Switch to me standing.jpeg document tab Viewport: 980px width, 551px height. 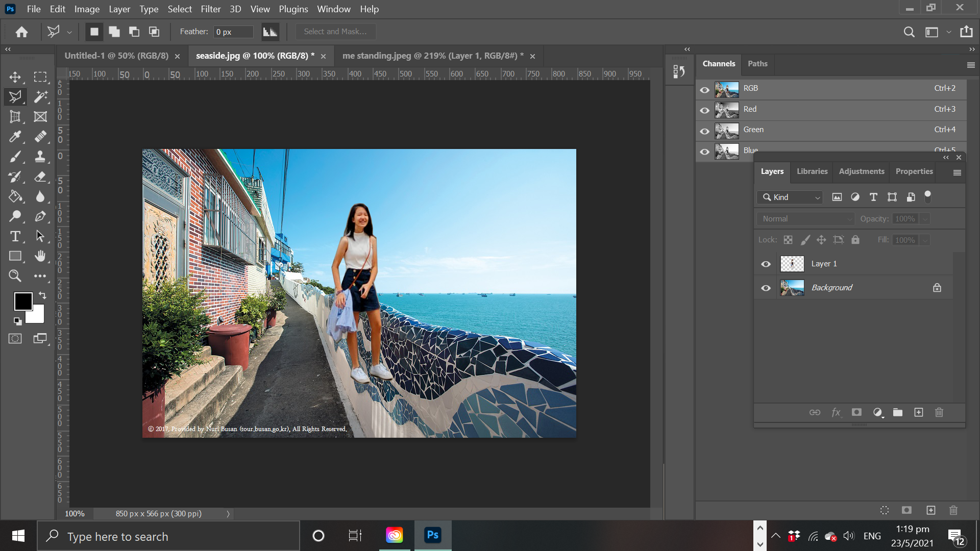(432, 56)
